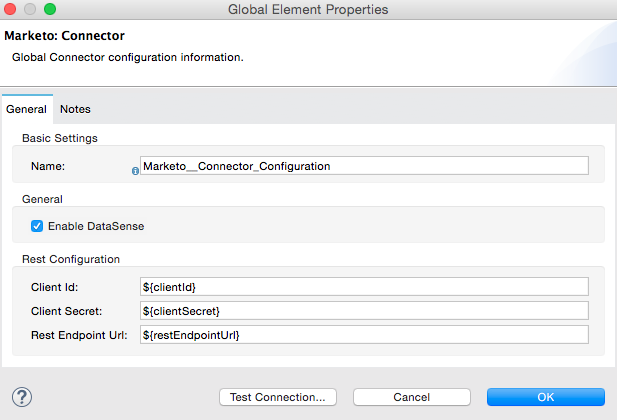Toggle the Enable DataSense checkbox
This screenshot has width=617, height=420.
coord(37,226)
